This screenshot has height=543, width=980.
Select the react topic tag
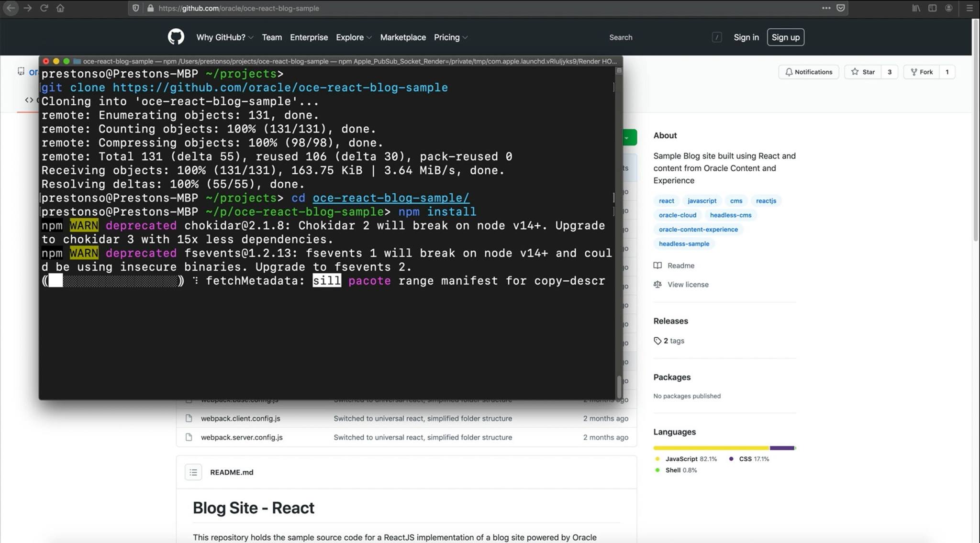click(x=666, y=201)
